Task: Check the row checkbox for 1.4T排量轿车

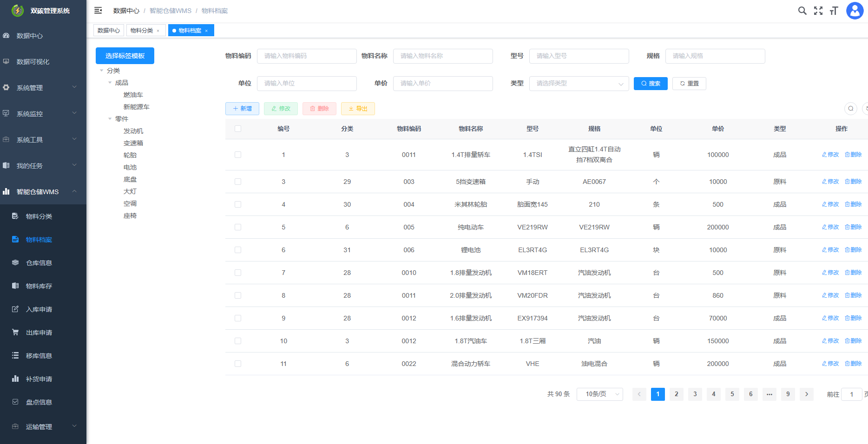Action: pos(238,155)
